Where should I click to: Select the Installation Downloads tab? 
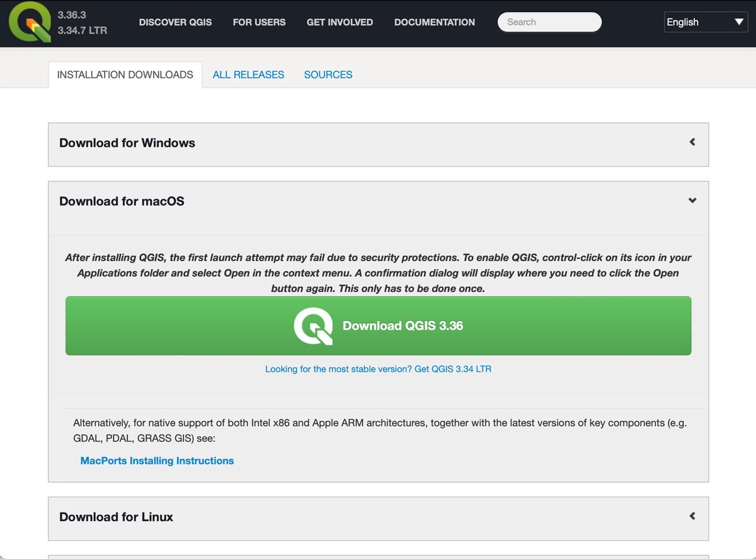click(125, 74)
